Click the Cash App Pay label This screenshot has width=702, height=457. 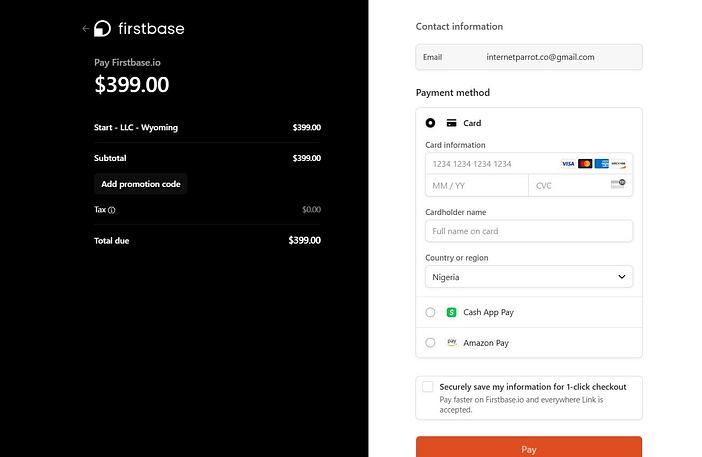[488, 312]
